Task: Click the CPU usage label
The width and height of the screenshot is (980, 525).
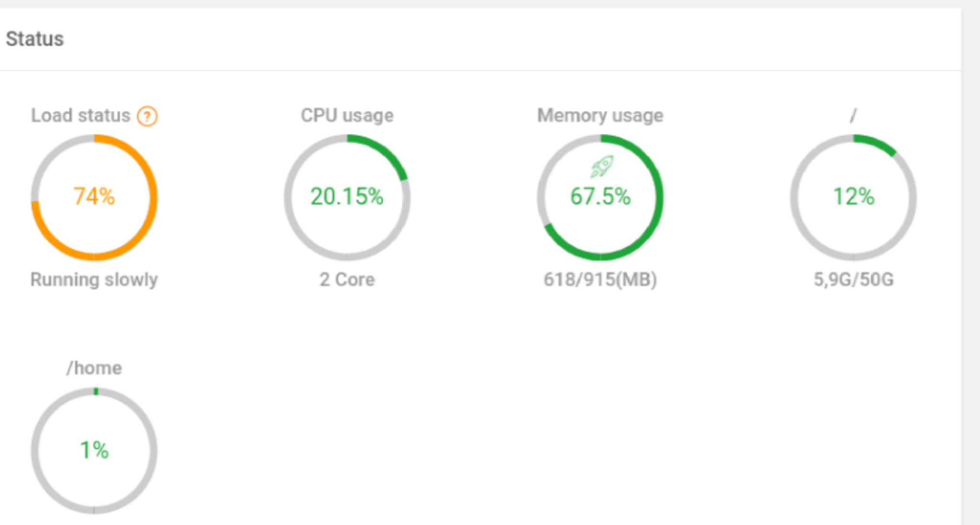Action: (x=347, y=116)
